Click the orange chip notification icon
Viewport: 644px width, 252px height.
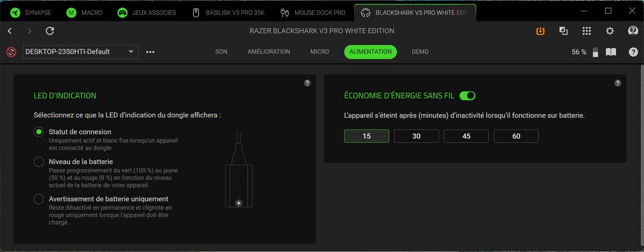click(540, 31)
